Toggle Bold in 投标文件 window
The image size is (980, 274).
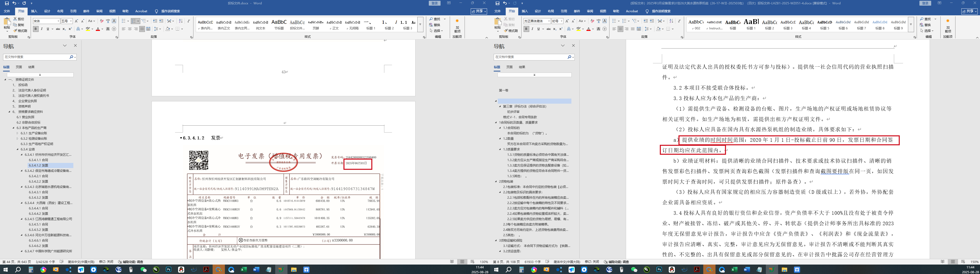click(35, 29)
